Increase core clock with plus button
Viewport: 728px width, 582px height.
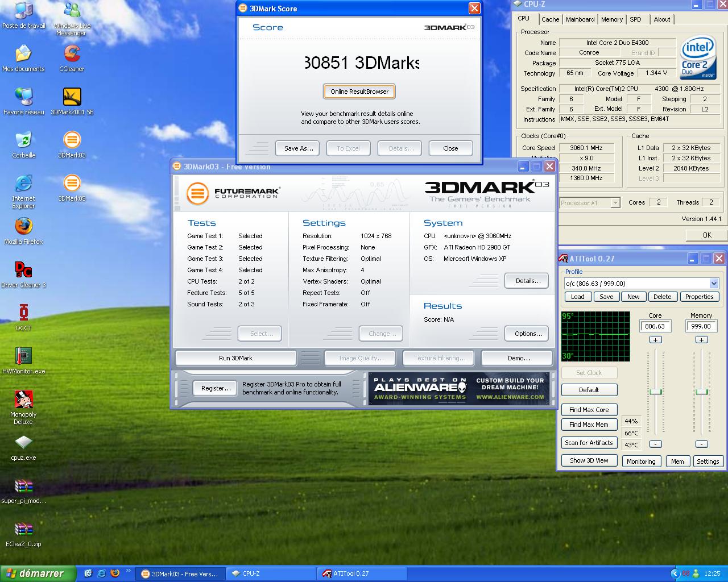pos(655,340)
